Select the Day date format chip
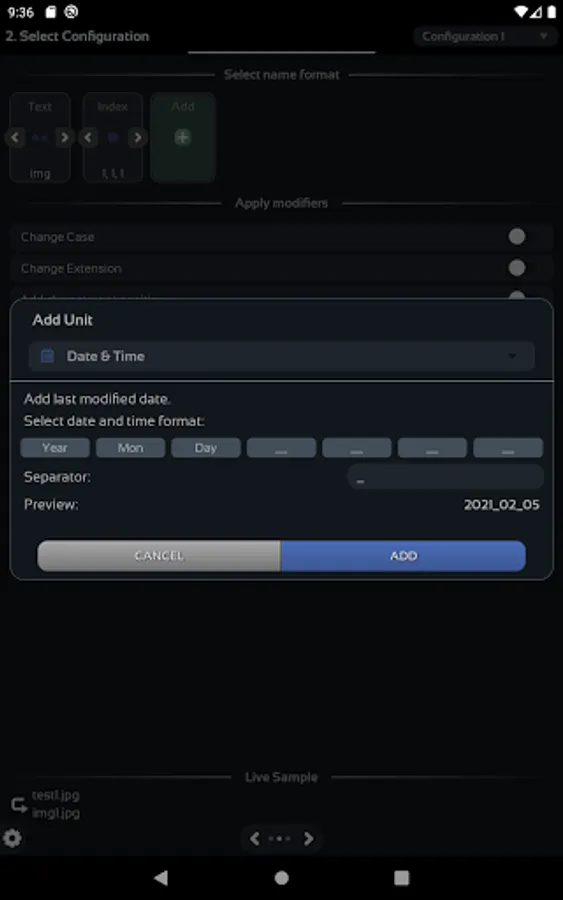563x900 pixels. click(205, 448)
